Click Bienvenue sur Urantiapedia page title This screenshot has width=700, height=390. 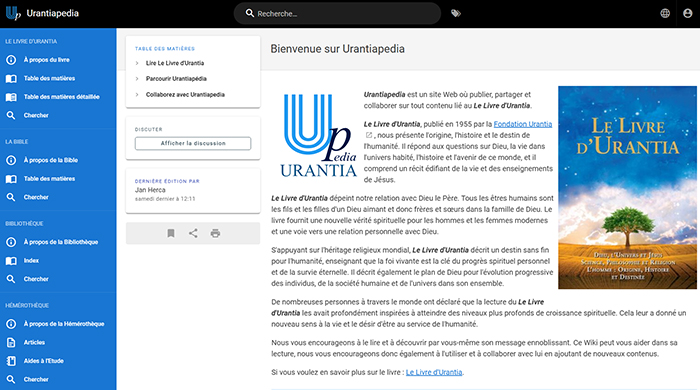(338, 49)
